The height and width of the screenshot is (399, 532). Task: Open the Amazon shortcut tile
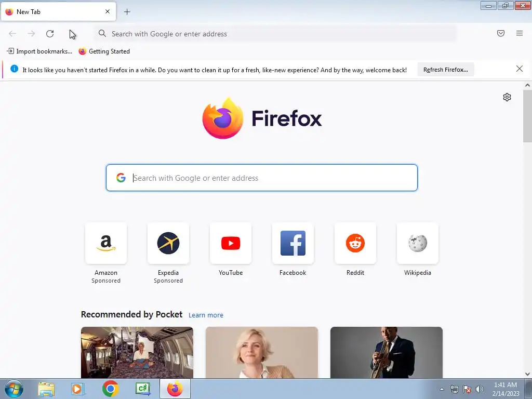(106, 243)
